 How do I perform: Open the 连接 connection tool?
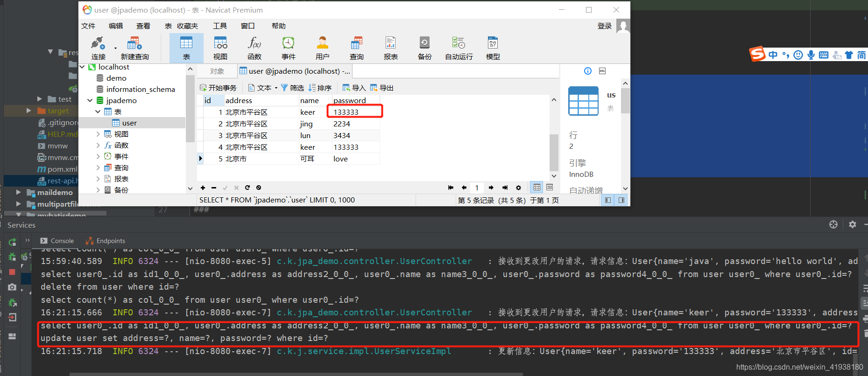[98, 49]
